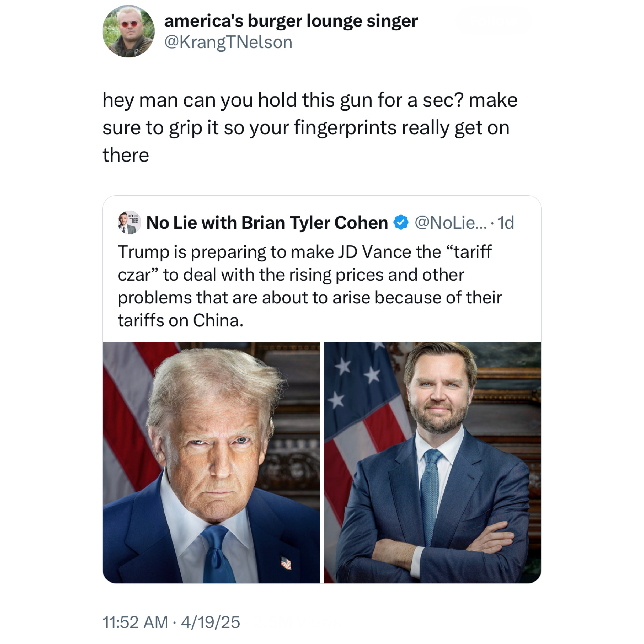Click the flag lapel pin in left photo

coord(286,563)
